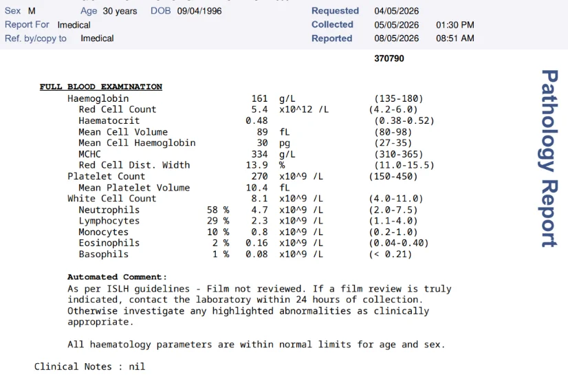The image size is (568, 392).
Task: Click the Platelet Count row label
Action: [106, 177]
